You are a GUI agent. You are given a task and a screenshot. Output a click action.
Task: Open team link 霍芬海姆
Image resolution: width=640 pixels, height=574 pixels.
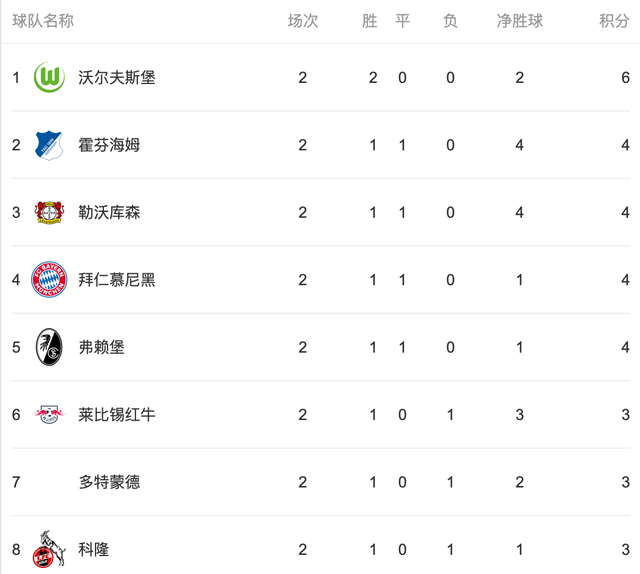(109, 145)
